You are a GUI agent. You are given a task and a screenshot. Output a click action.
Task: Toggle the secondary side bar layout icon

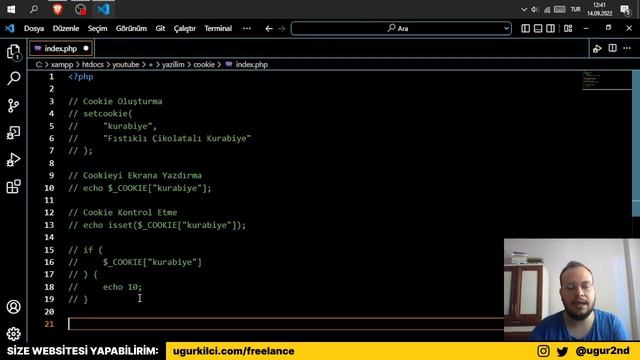click(x=550, y=28)
